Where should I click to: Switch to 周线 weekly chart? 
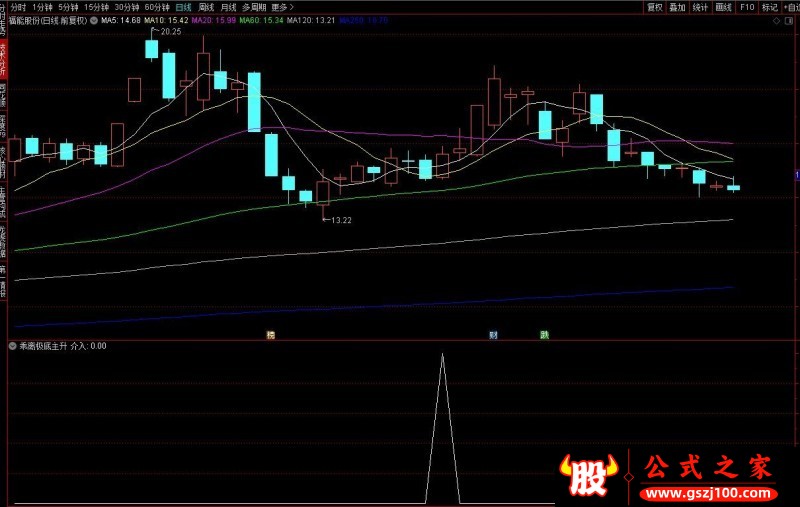tap(207, 6)
